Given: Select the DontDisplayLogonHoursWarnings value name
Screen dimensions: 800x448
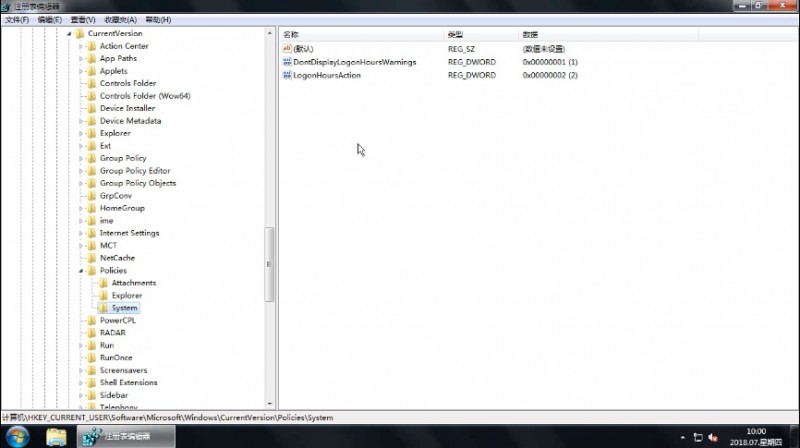Looking at the screenshot, I should (355, 62).
